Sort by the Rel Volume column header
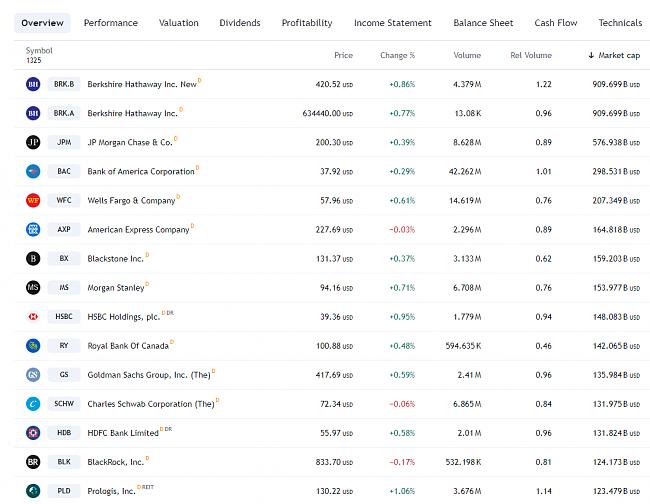650x504 pixels. (x=531, y=55)
